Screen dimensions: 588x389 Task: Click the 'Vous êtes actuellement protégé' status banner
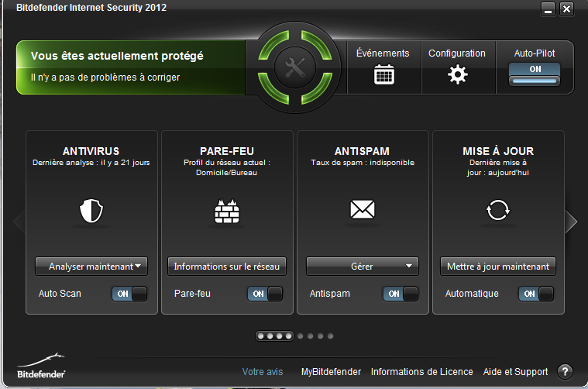[x=118, y=56]
